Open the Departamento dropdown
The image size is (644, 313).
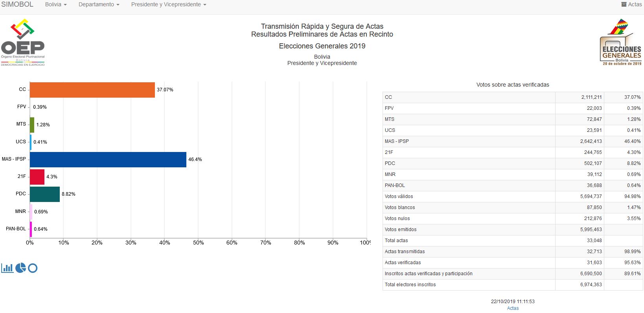[99, 4]
